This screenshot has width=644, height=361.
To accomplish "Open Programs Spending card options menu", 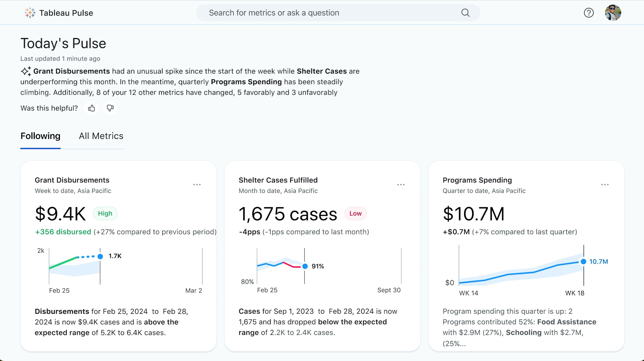I will point(605,185).
